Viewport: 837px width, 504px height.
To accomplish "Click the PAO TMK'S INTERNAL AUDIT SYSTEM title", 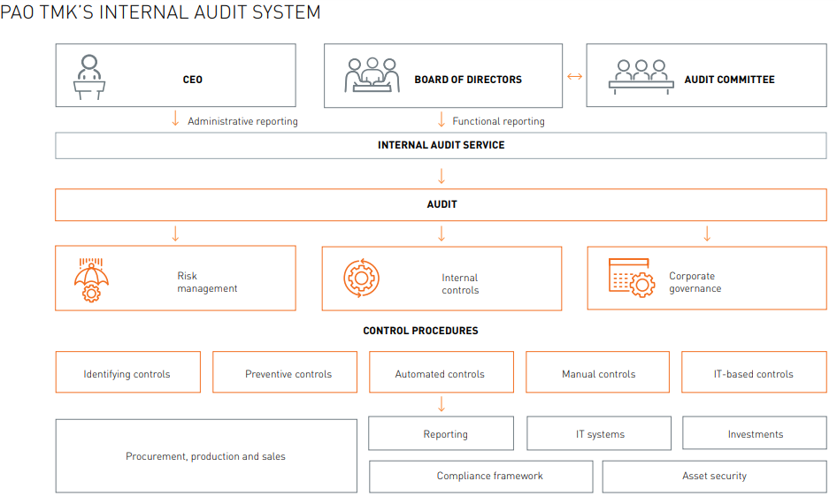I will coord(160,11).
